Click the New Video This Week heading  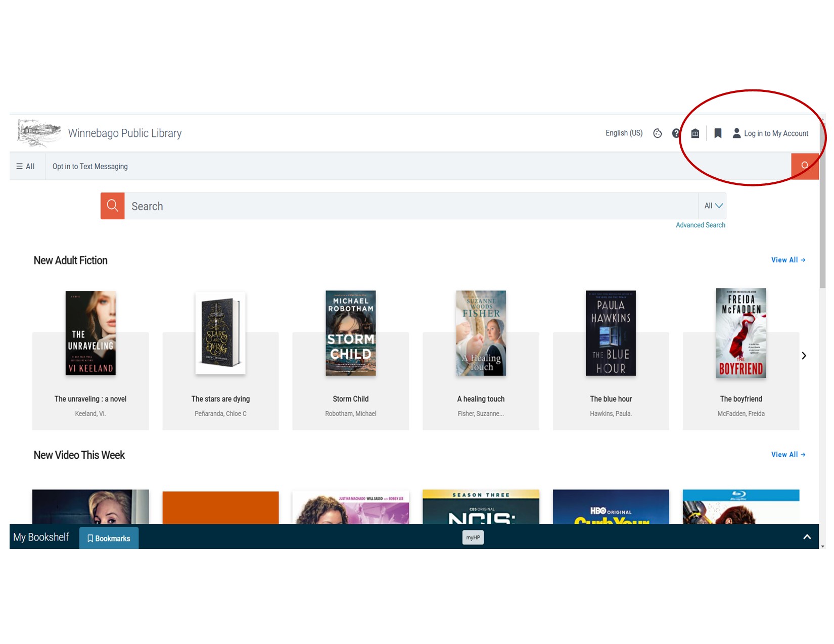click(79, 455)
